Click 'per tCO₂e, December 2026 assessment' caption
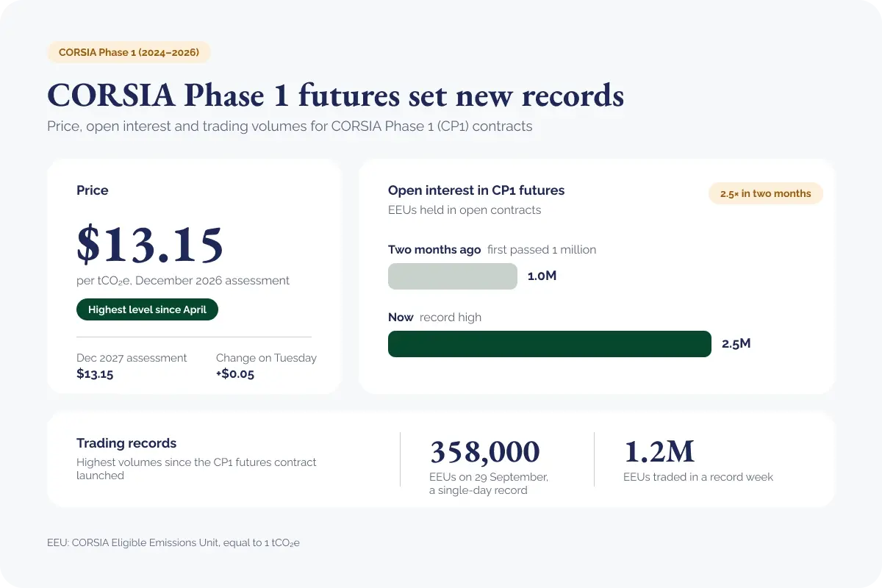The image size is (882, 588). (183, 281)
